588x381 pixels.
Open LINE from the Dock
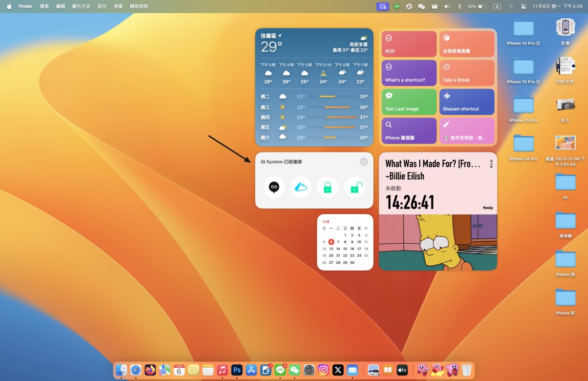[x=280, y=370]
